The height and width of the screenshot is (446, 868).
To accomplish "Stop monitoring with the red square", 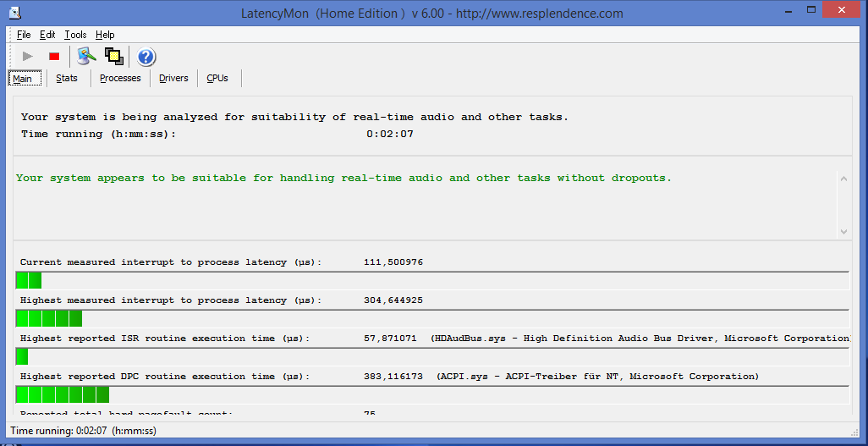I will tap(54, 57).
